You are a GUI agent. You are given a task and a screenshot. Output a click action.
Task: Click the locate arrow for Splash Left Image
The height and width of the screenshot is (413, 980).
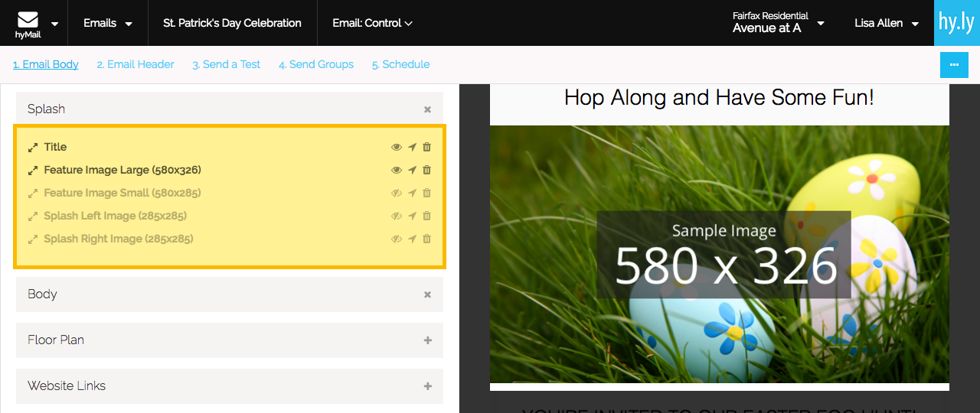(412, 216)
